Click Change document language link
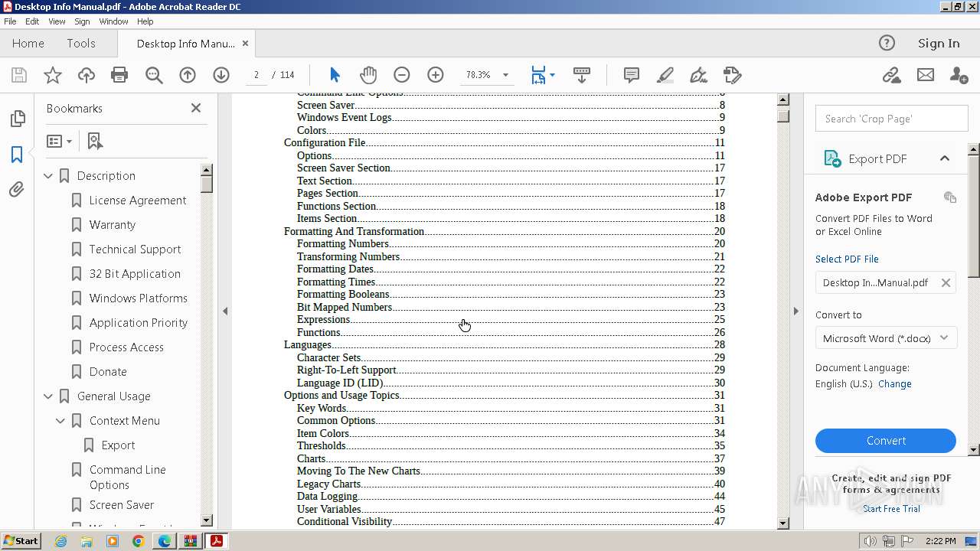The image size is (980, 551). point(895,384)
